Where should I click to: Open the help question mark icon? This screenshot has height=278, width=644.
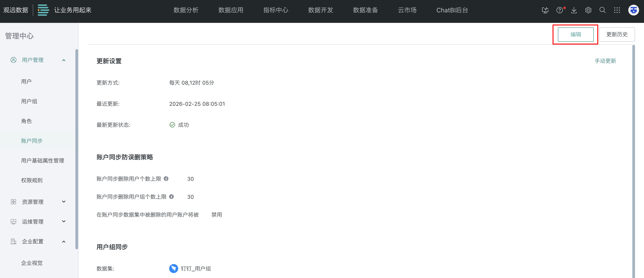pos(559,10)
